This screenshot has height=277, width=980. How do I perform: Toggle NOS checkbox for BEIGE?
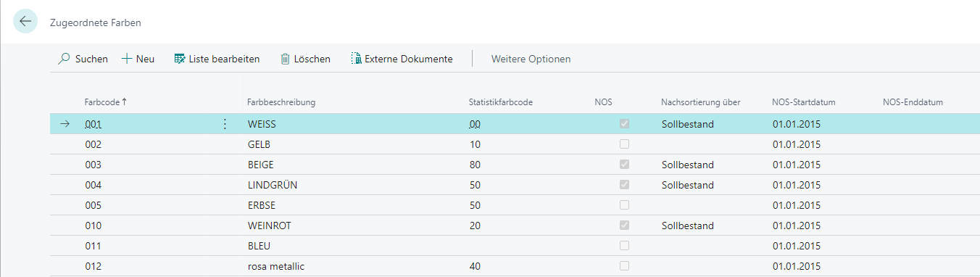pos(624,165)
